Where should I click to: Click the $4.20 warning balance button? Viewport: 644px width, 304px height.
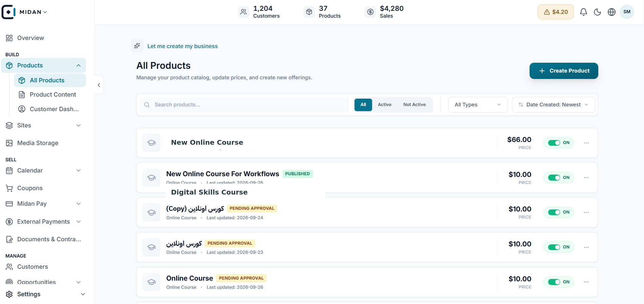[x=556, y=12]
